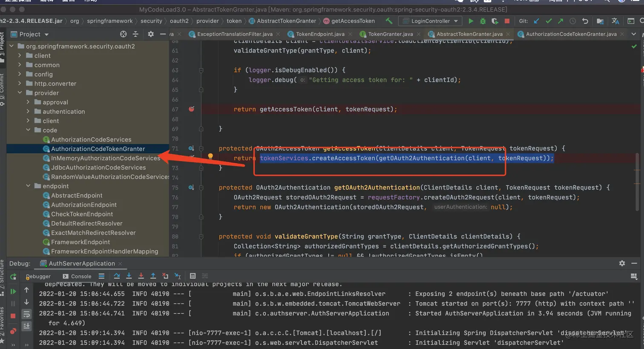Run LoginController with the green play icon

point(471,21)
